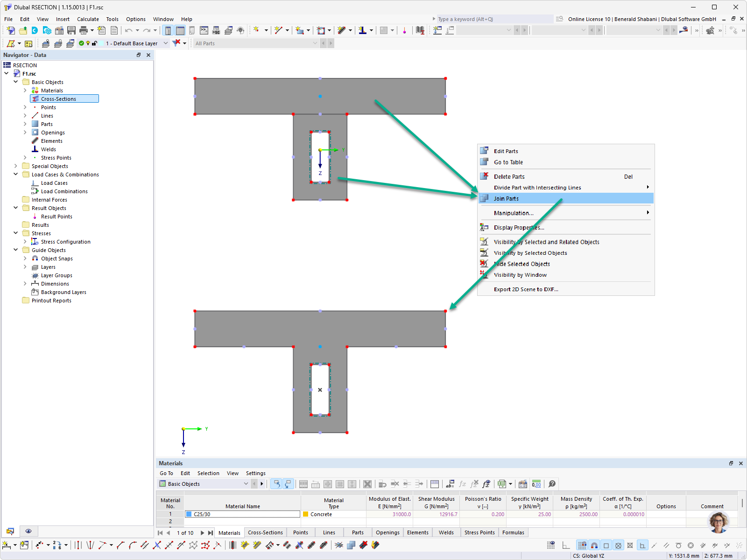The width and height of the screenshot is (747, 560).
Task: Click Edit Parts in context menu
Action: (x=566, y=151)
